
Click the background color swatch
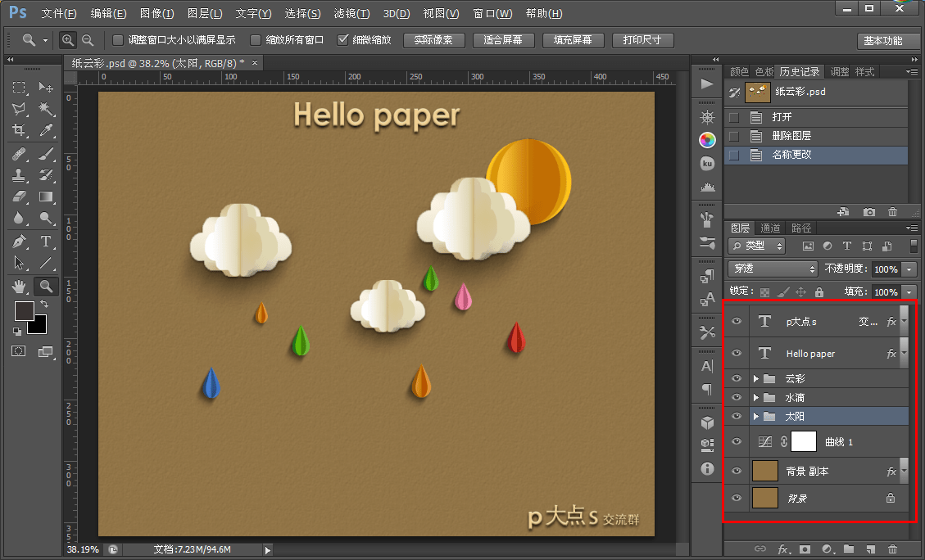coord(39,327)
